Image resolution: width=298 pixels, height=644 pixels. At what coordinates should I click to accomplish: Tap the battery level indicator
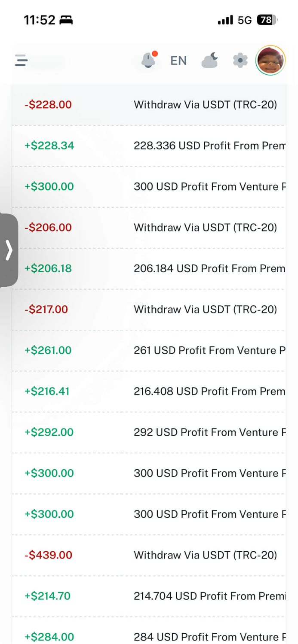[267, 20]
